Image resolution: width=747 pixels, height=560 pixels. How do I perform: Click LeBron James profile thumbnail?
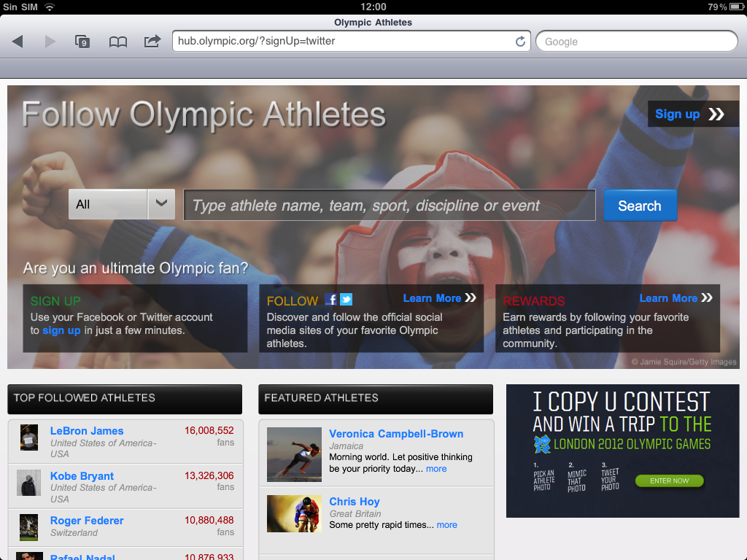point(28,437)
